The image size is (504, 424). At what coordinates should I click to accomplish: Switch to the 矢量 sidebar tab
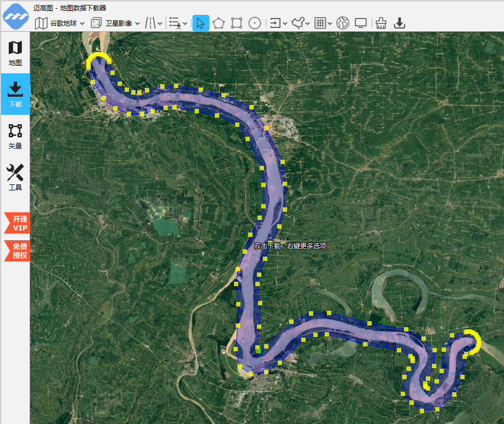pos(15,136)
